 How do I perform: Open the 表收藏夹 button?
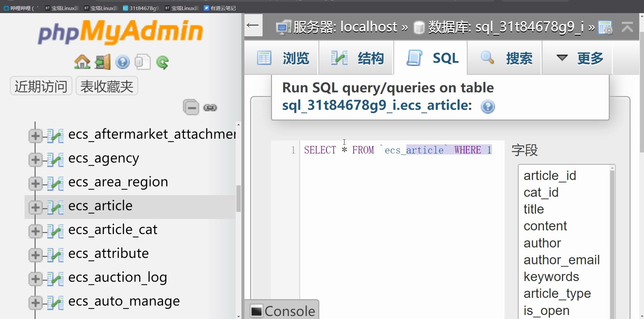(106, 86)
